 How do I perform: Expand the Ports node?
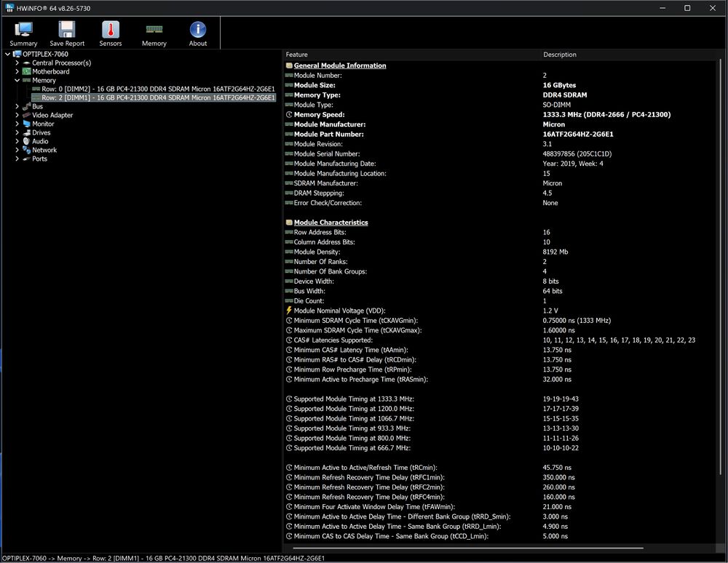tap(17, 159)
